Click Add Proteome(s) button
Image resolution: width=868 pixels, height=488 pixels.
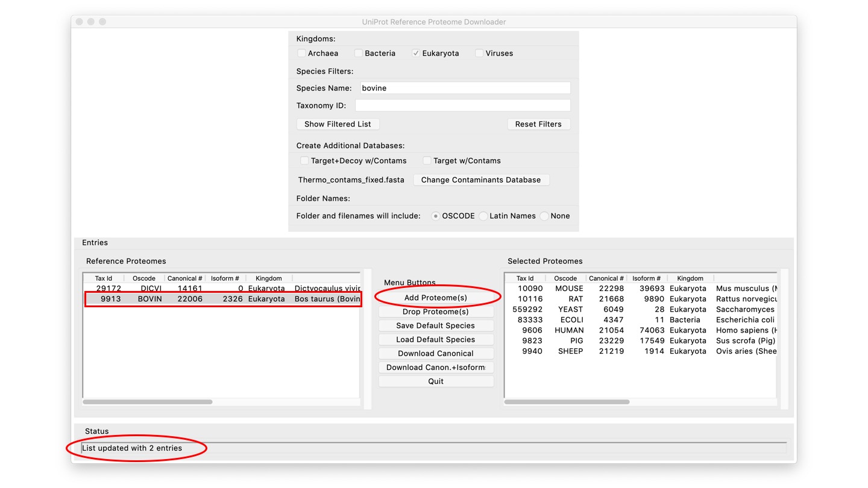pos(436,298)
